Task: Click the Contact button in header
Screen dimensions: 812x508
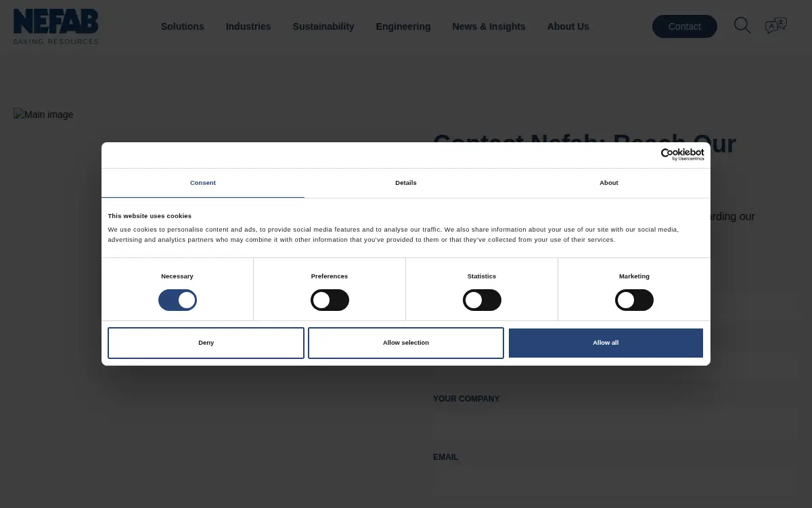Action: click(x=685, y=26)
